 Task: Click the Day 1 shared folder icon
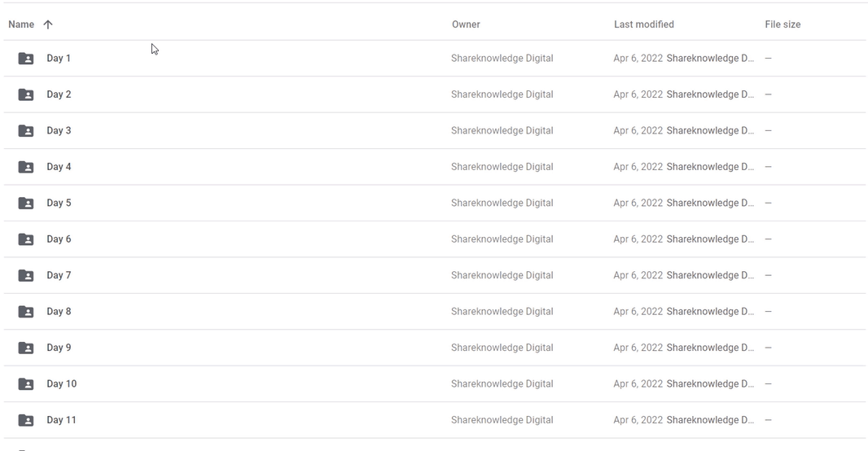coord(26,58)
